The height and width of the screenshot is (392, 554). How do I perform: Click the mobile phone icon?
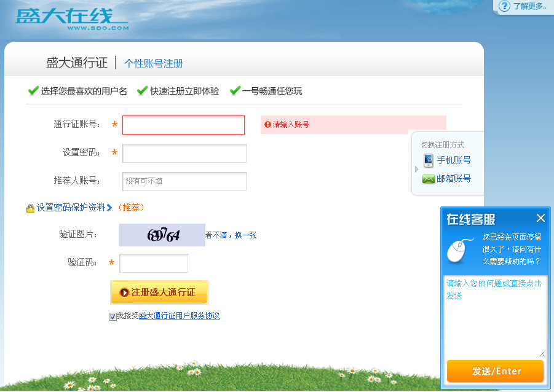tap(428, 160)
